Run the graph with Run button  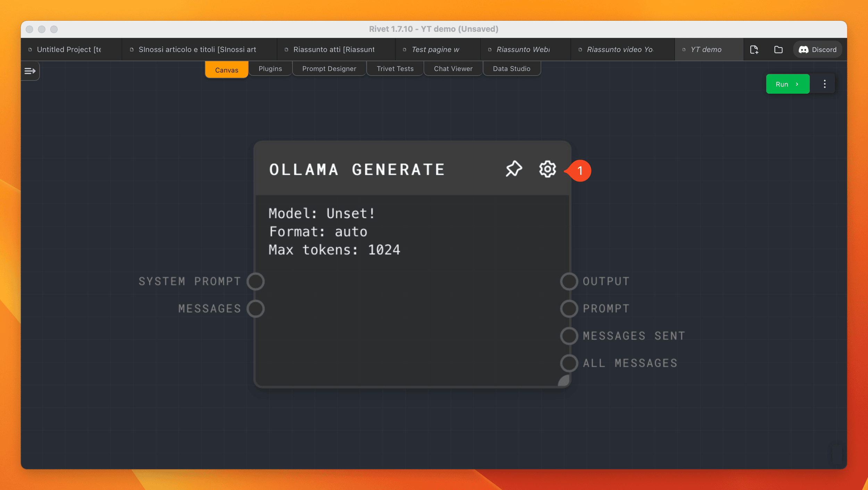787,84
